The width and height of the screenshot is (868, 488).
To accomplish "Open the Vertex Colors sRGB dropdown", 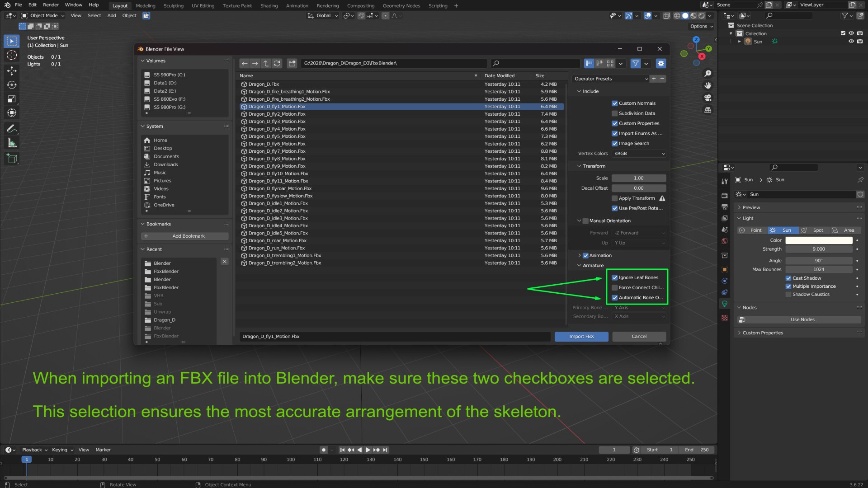I will point(639,154).
